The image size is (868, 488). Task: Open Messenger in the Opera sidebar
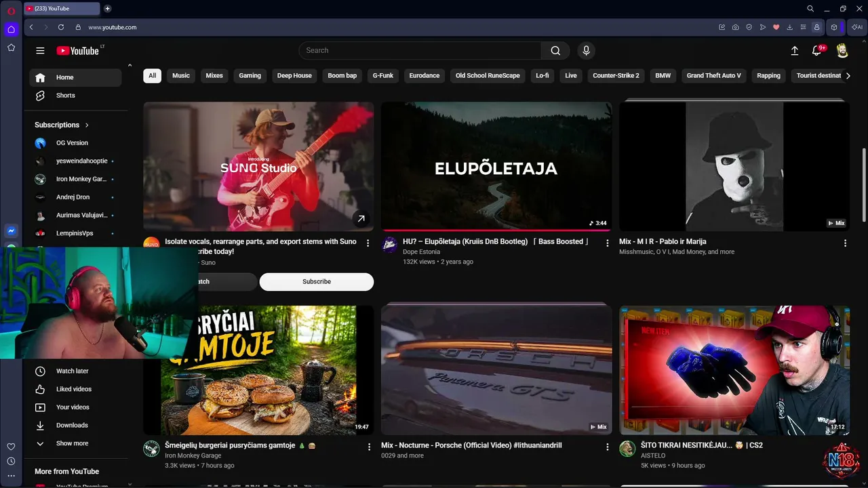[x=11, y=231]
